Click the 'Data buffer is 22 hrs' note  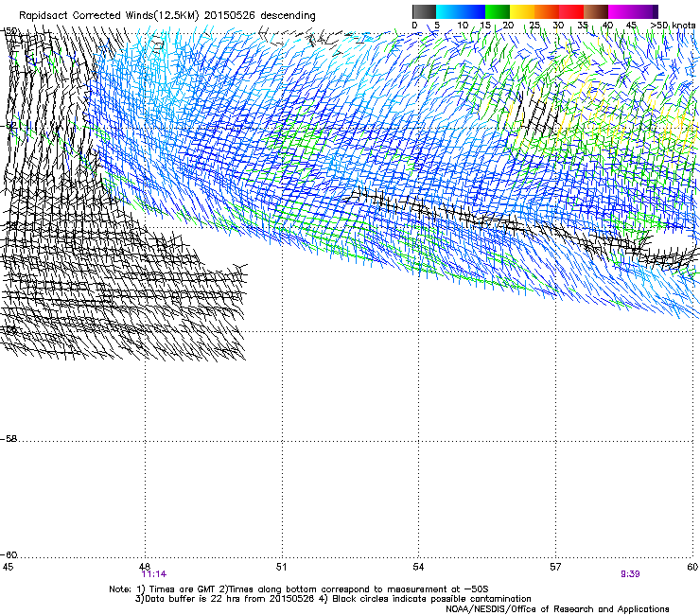193,599
